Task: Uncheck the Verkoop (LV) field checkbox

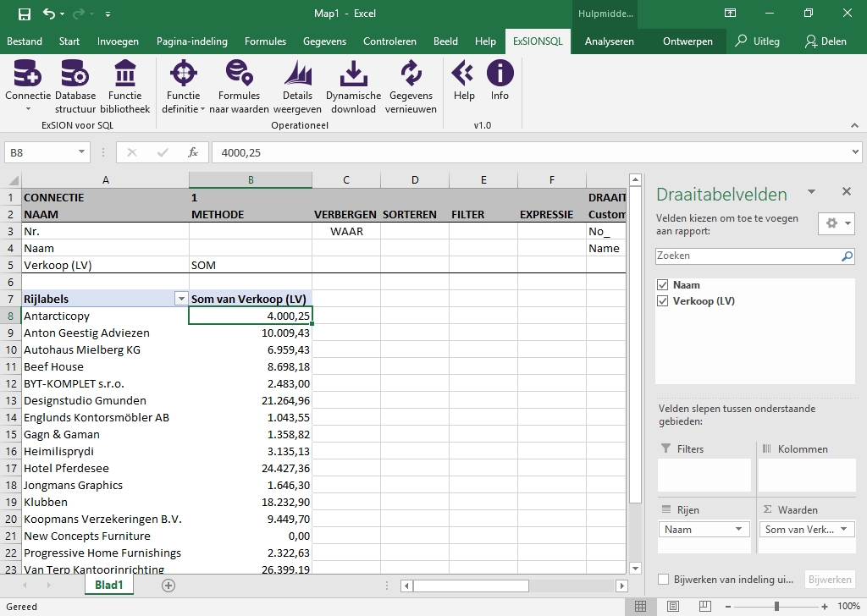Action: click(662, 301)
